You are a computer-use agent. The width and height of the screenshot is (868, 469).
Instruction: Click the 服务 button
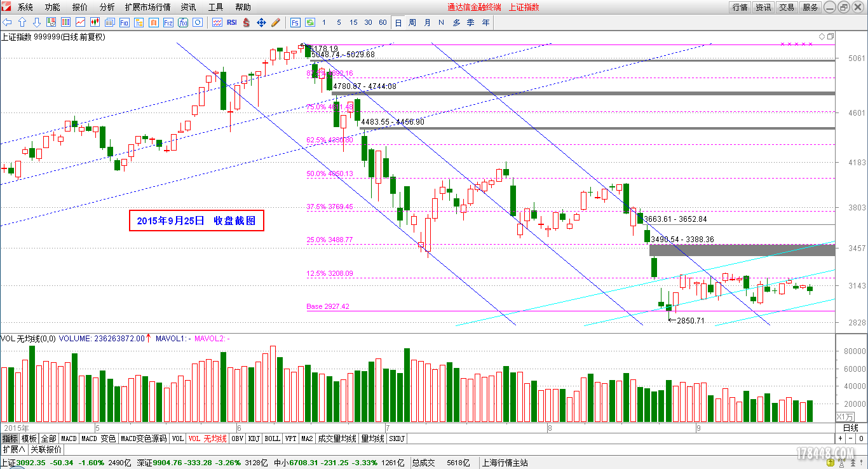click(x=810, y=7)
